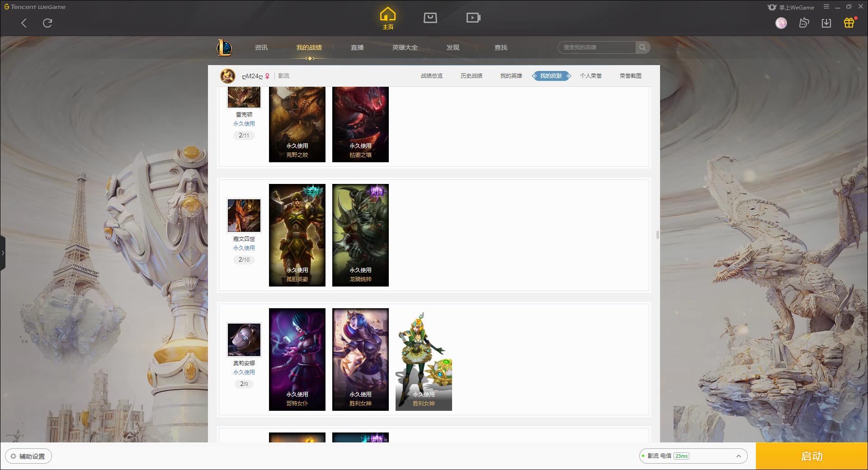Viewport: 868px width, 470px height.
Task: Open the gift box icon
Action: [x=849, y=23]
